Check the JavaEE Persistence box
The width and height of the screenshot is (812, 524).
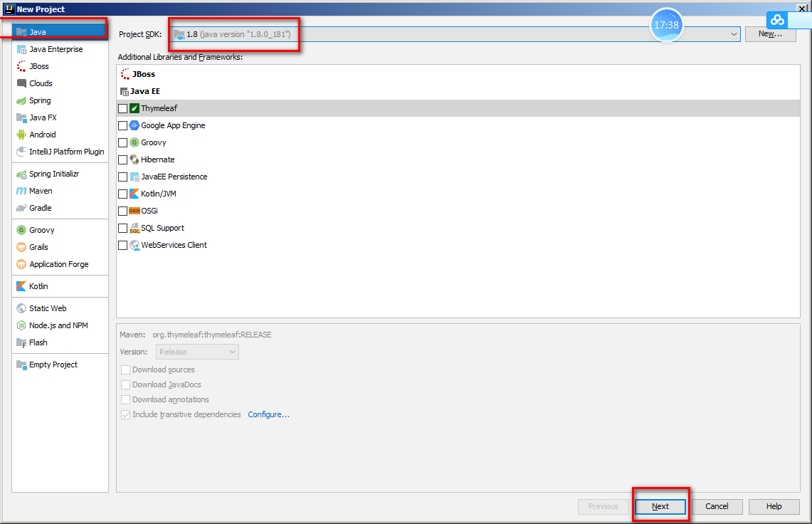click(122, 177)
